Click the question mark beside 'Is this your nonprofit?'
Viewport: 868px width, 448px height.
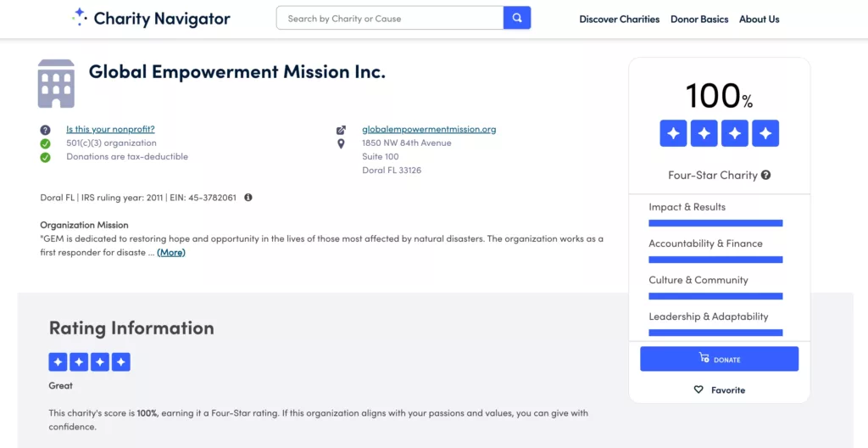[x=46, y=130]
